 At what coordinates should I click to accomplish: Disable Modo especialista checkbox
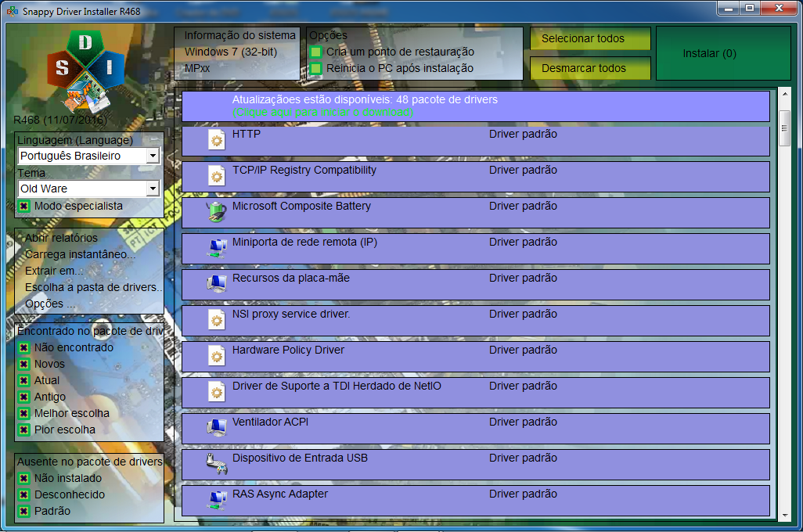coord(23,206)
